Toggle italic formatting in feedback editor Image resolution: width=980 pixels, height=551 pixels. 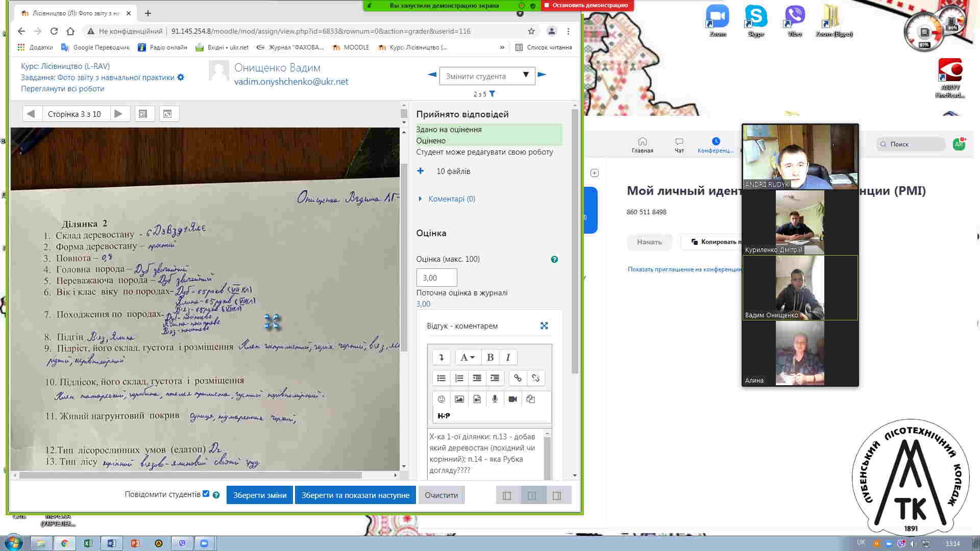tap(508, 357)
